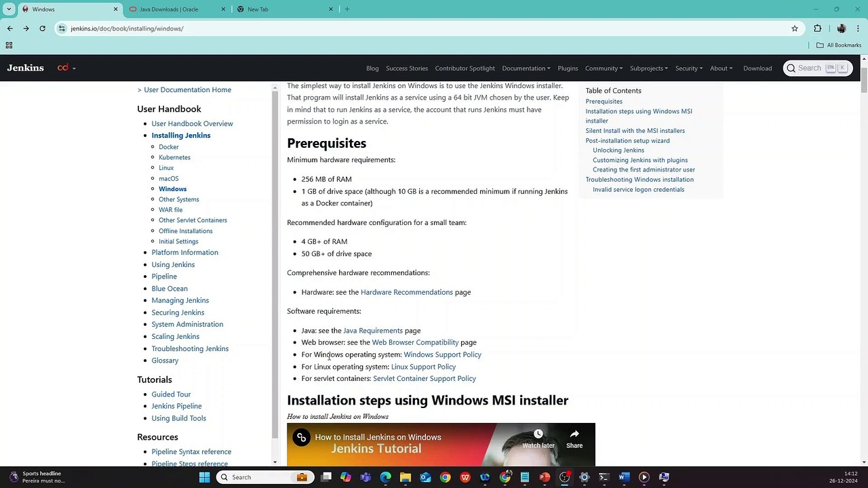Reload the page using the refresh icon
The width and height of the screenshot is (868, 488).
tap(42, 28)
